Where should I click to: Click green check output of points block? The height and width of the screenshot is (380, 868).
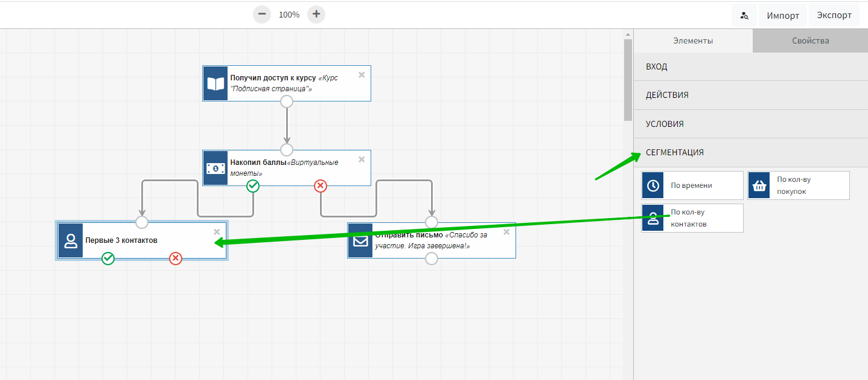(x=253, y=186)
